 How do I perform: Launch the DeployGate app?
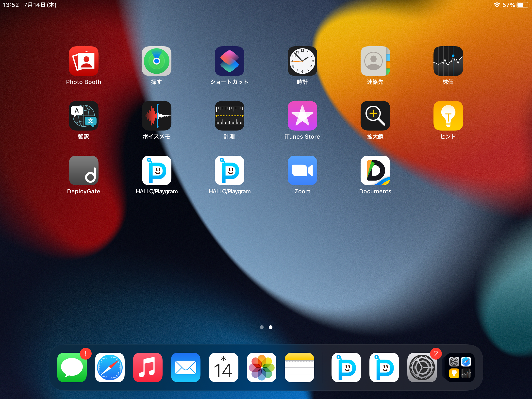83,170
